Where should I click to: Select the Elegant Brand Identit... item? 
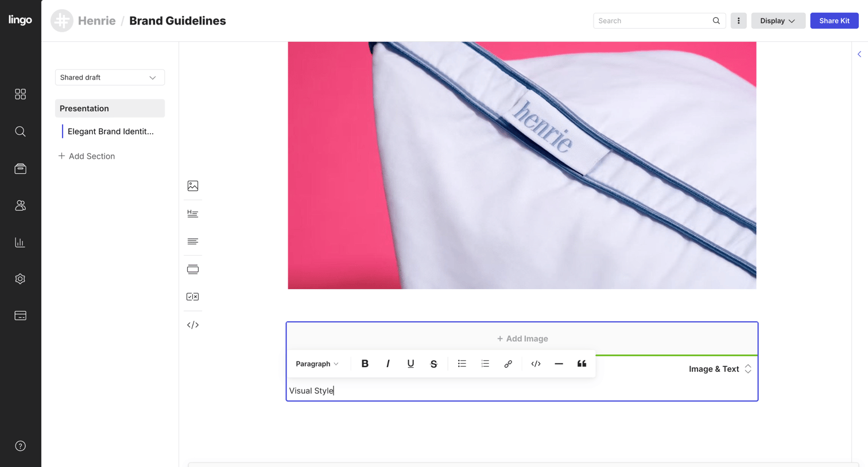[110, 131]
